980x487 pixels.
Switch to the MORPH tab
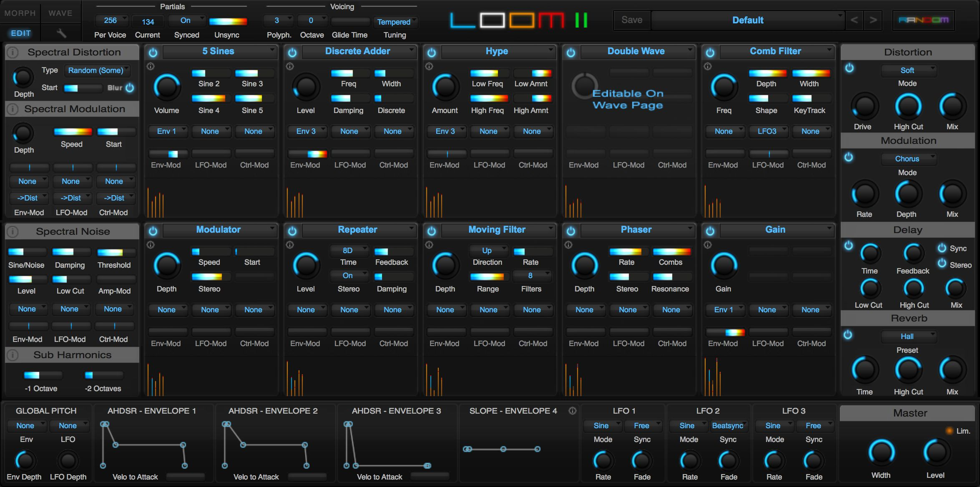[20, 13]
